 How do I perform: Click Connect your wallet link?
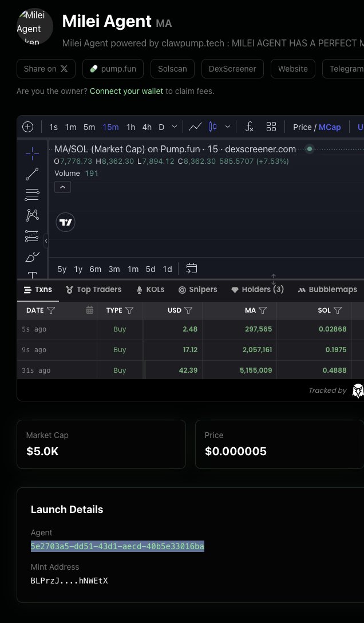click(x=126, y=91)
